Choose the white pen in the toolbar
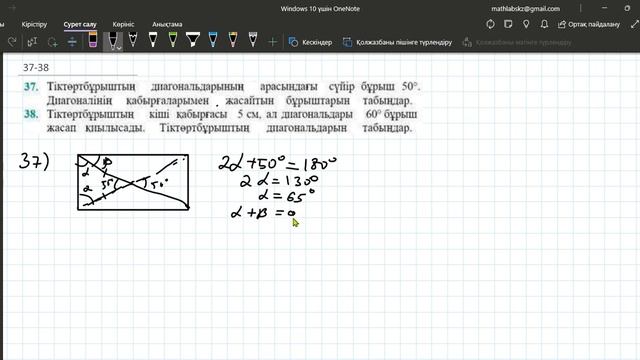This screenshot has width=640, height=360. coord(153,40)
